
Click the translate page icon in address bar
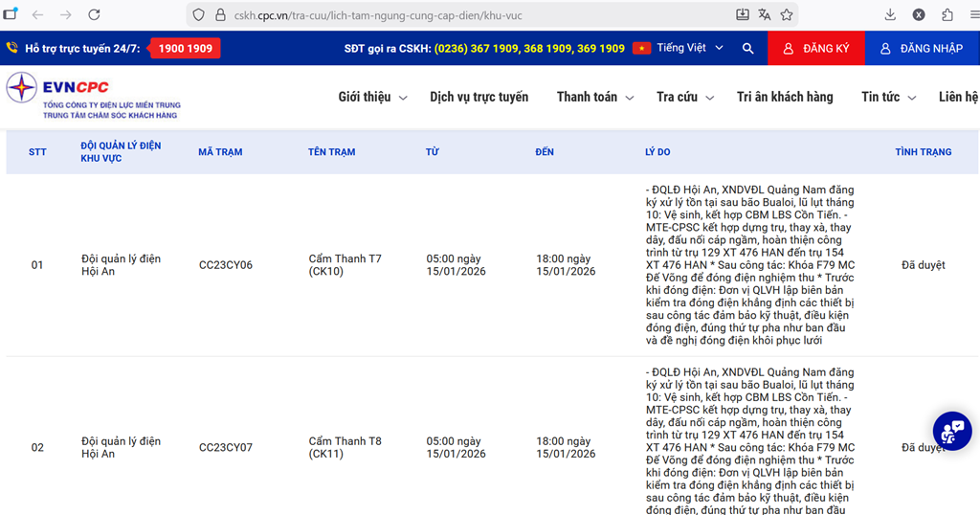[765, 15]
